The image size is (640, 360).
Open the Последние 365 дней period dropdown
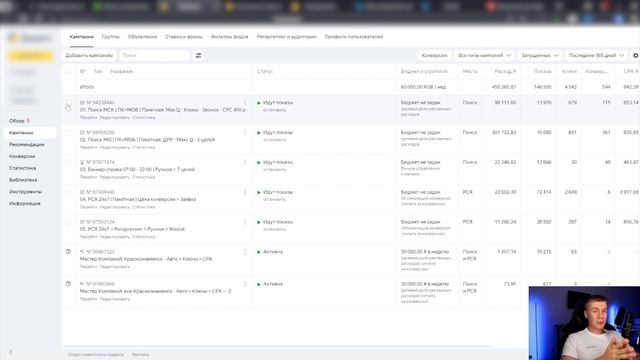point(596,56)
